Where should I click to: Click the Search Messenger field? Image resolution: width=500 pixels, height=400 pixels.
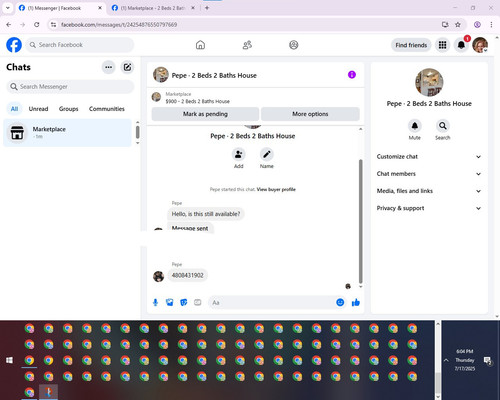[70, 87]
